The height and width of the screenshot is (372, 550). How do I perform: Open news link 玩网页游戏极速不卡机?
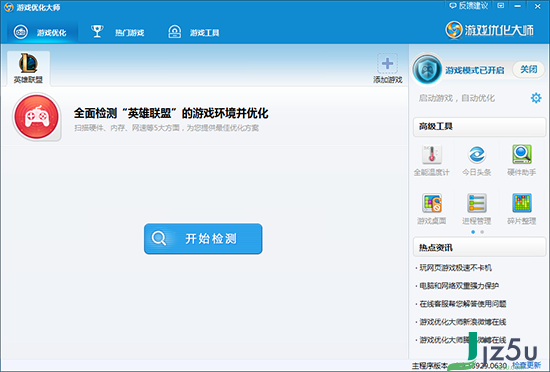coord(456,268)
